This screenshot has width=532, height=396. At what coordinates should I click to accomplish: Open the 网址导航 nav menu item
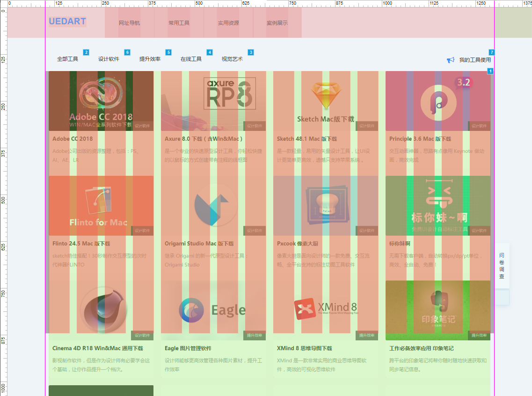click(129, 23)
